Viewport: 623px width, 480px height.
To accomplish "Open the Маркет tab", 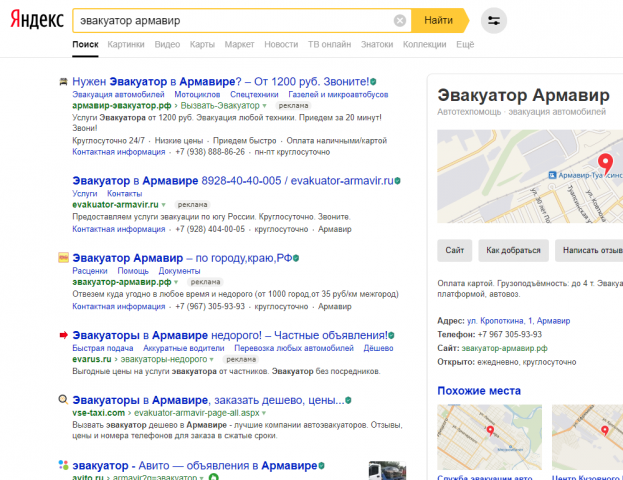I will coord(239,45).
